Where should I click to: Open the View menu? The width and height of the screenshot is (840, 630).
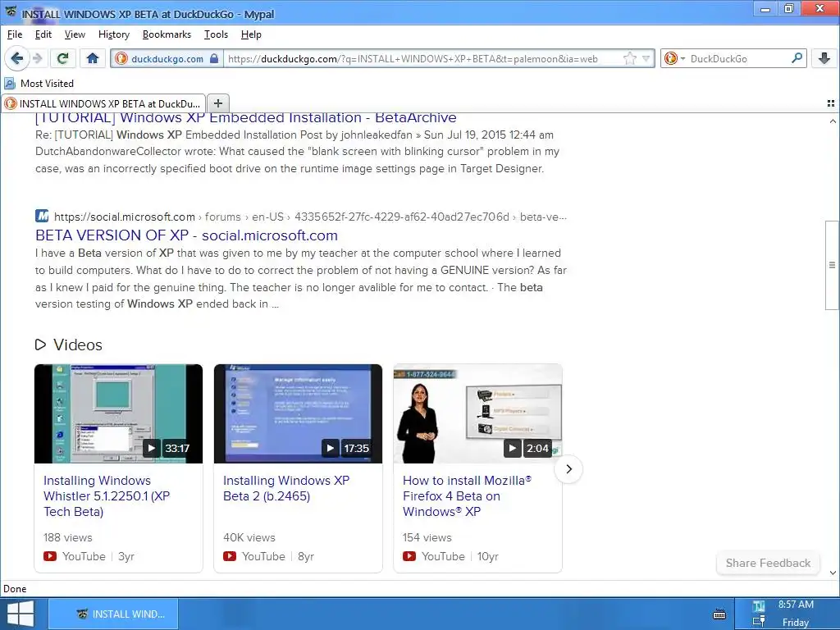tap(75, 34)
